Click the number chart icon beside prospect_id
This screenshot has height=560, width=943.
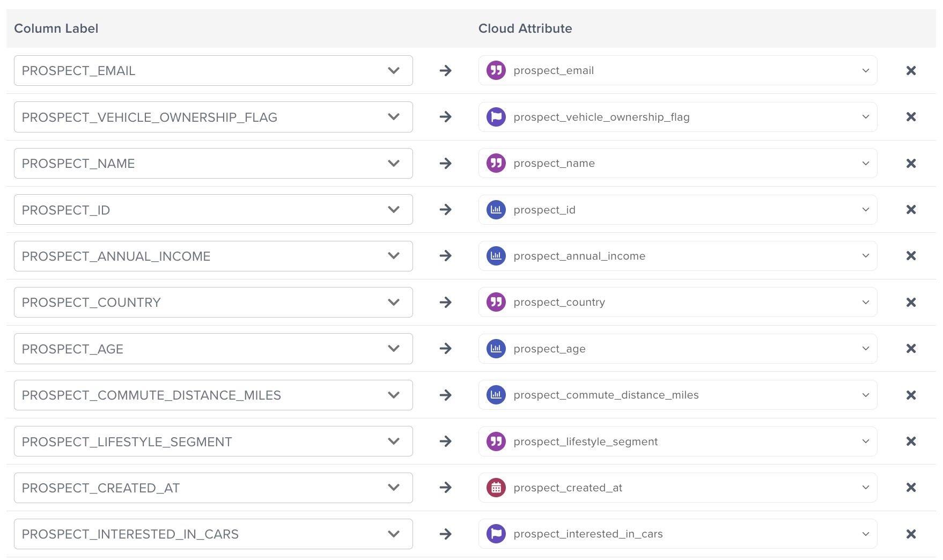point(496,210)
